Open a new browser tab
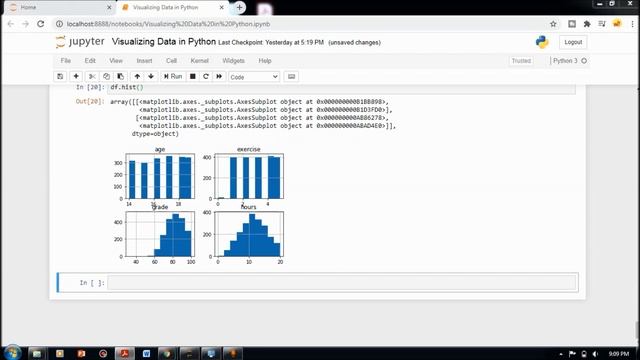Image resolution: width=640 pixels, height=360 pixels. (240, 7)
